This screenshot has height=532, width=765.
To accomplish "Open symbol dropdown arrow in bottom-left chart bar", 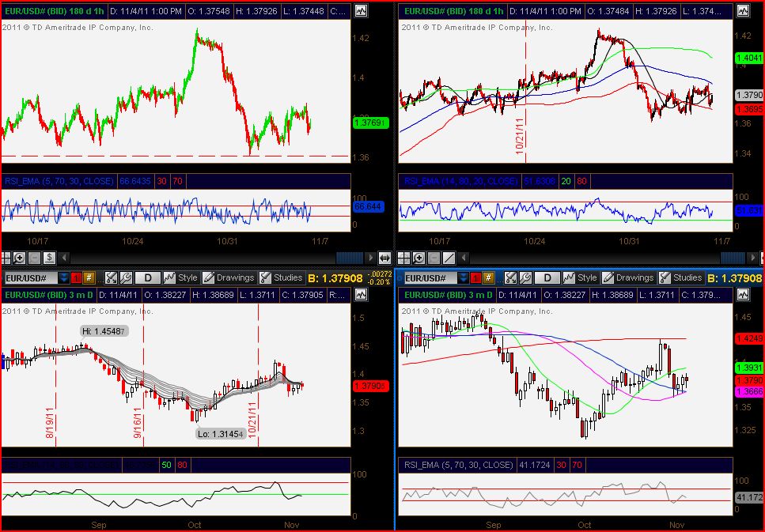I will coord(63,278).
